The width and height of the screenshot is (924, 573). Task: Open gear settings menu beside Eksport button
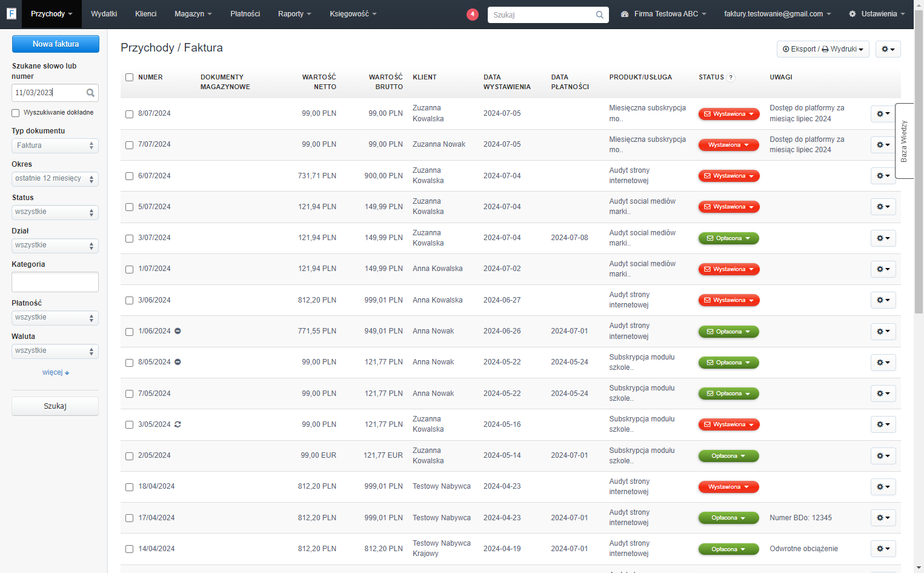888,49
